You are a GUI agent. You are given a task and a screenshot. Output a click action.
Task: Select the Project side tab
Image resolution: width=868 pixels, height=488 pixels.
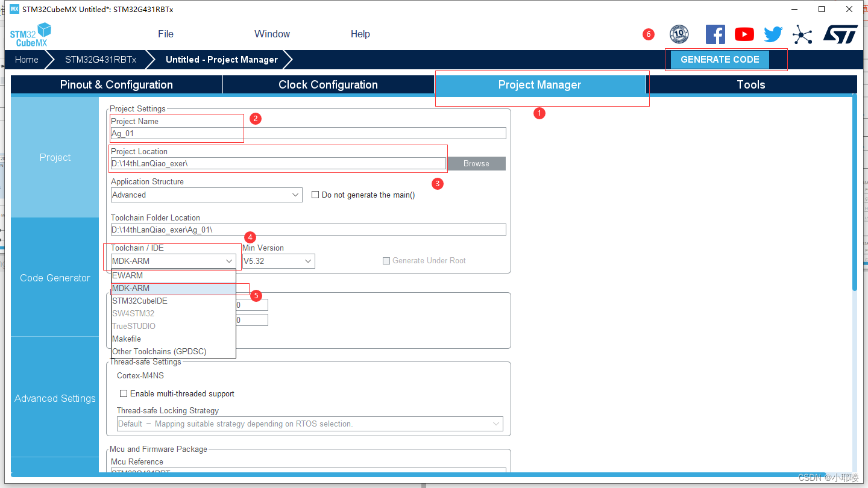click(x=55, y=157)
